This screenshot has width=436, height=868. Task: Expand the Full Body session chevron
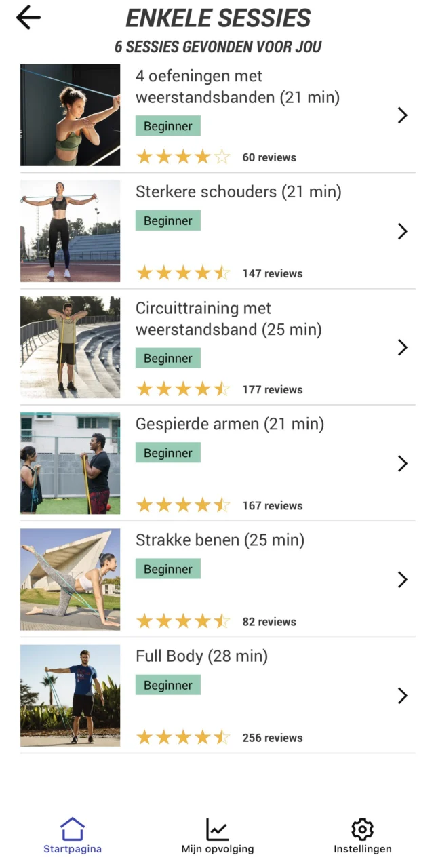click(x=402, y=695)
